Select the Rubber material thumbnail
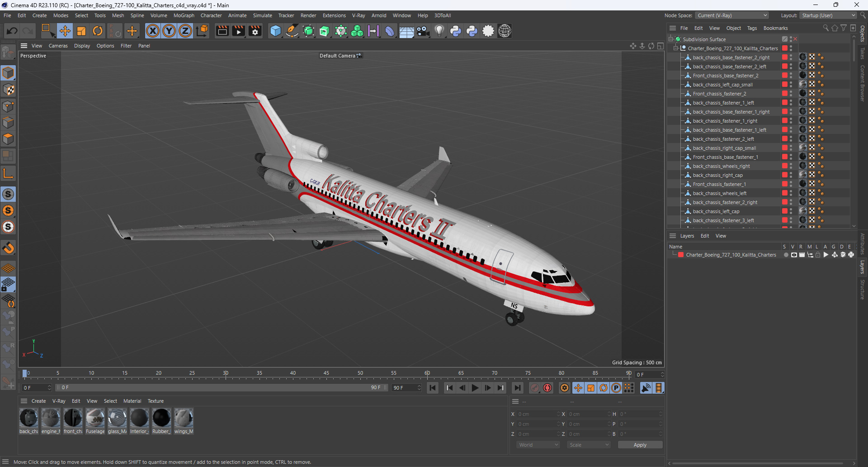The width and height of the screenshot is (868, 467). click(161, 421)
